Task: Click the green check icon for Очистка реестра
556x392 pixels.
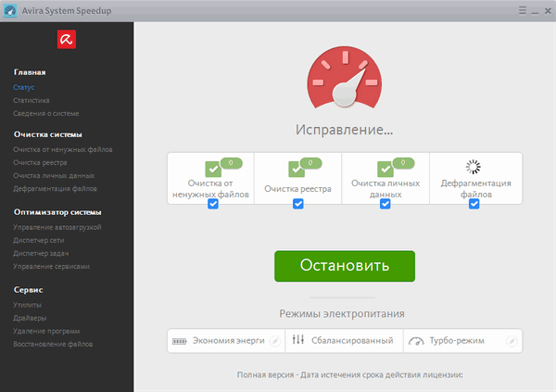Action: (x=297, y=170)
